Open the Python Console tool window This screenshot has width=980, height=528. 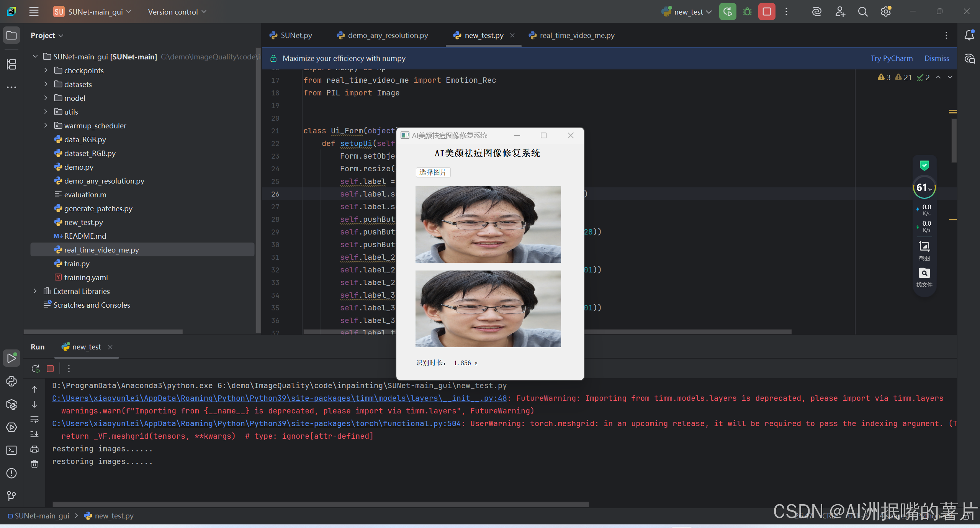pyautogui.click(x=11, y=381)
